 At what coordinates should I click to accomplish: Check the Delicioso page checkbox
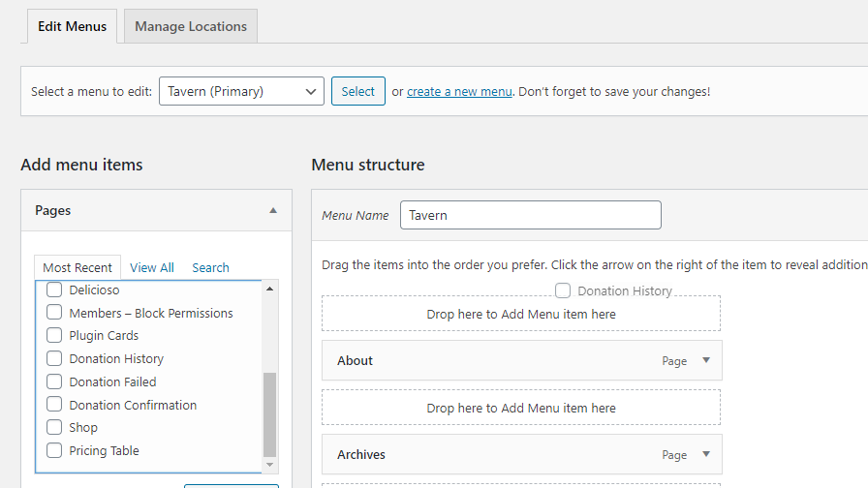coord(54,290)
